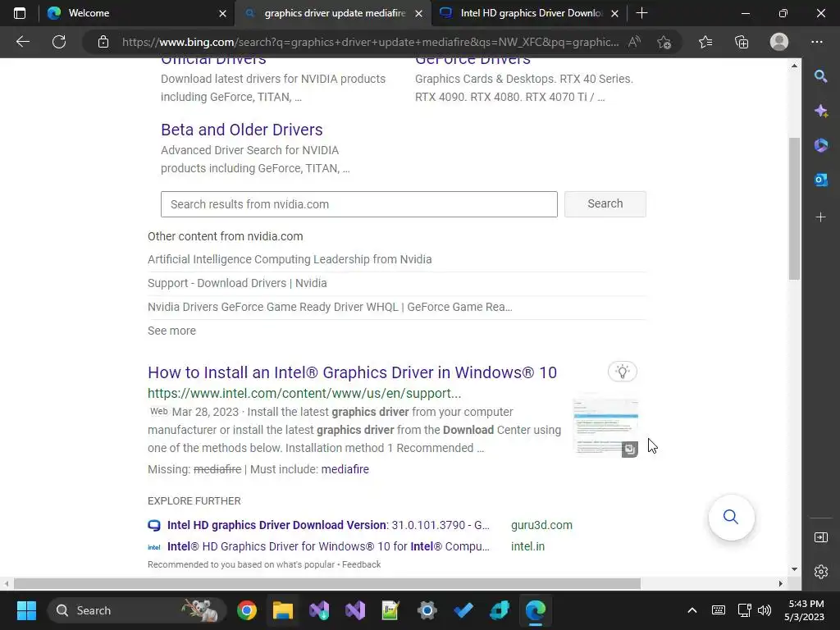Viewport: 840px width, 630px height.
Task: Click the lightbulb insights icon beside Intel result
Action: (x=623, y=372)
